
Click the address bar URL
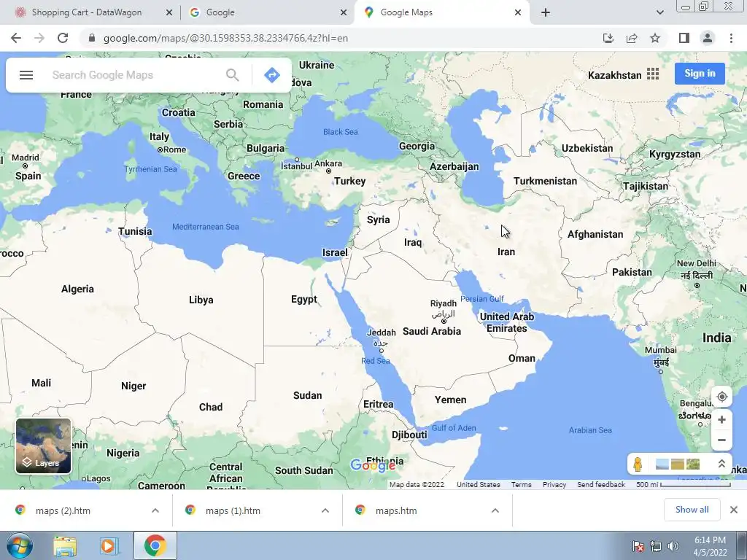tap(225, 38)
